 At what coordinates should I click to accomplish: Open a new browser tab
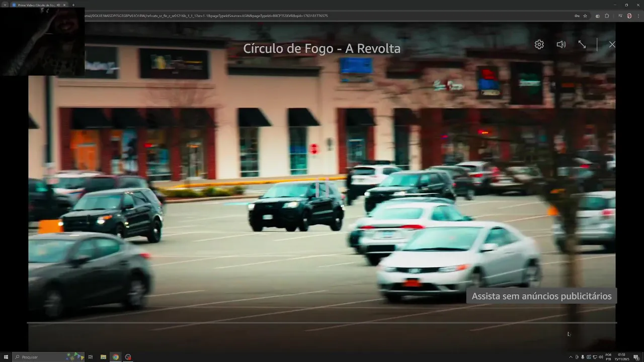click(73, 5)
